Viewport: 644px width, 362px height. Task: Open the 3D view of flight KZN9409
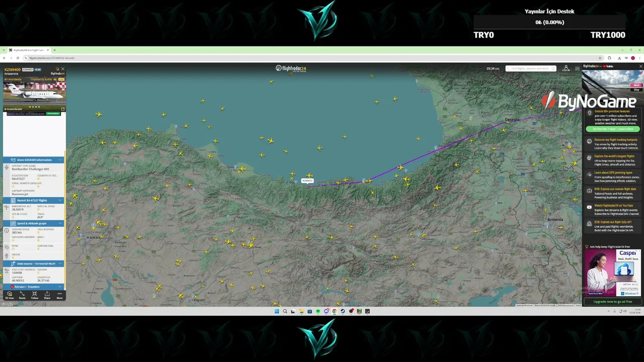click(x=10, y=295)
